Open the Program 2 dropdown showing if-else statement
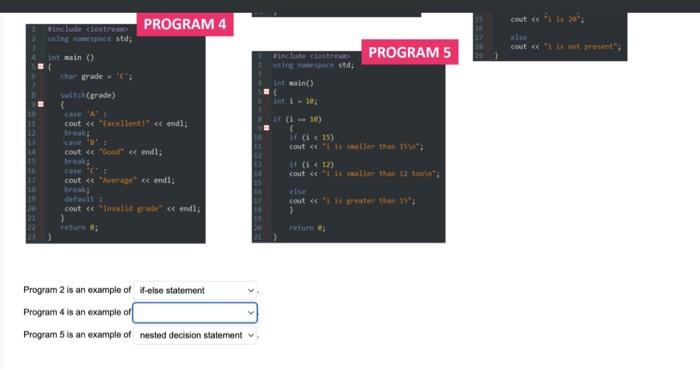The image size is (700, 370). click(195, 290)
